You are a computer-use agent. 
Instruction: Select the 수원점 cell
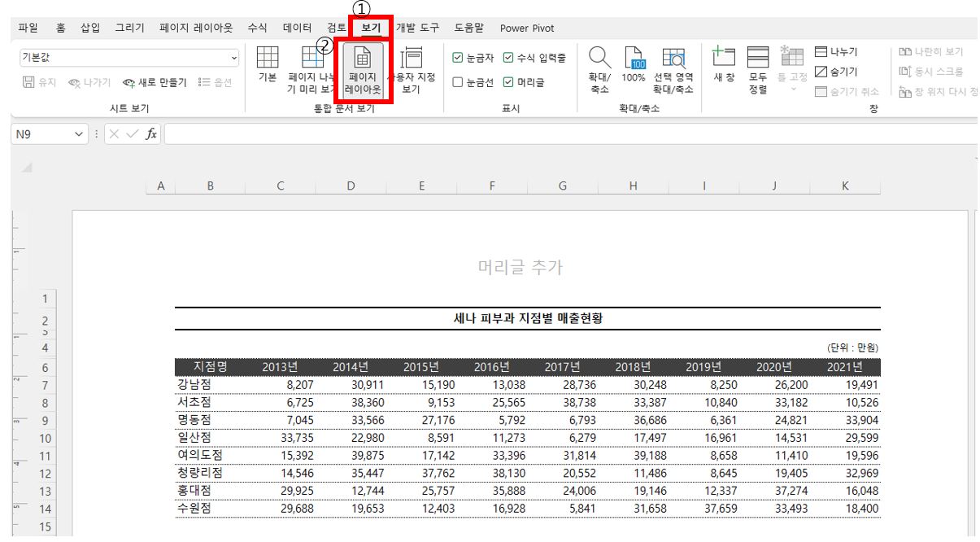[x=210, y=509]
